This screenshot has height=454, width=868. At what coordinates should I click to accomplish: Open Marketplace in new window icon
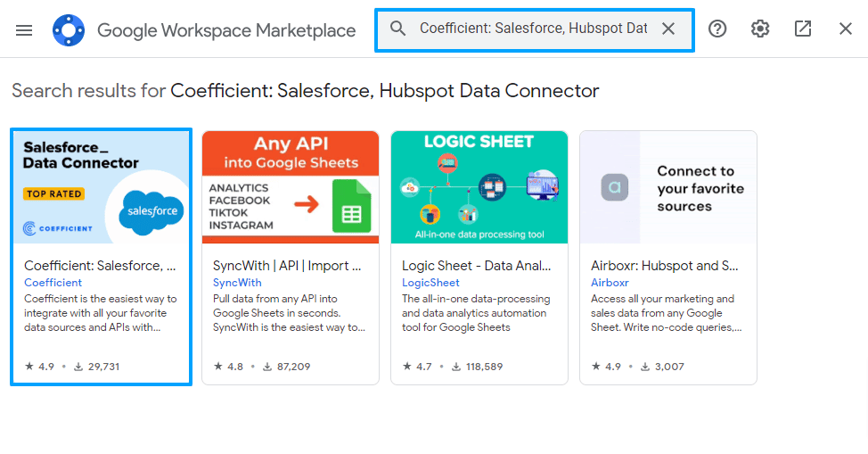click(x=803, y=29)
